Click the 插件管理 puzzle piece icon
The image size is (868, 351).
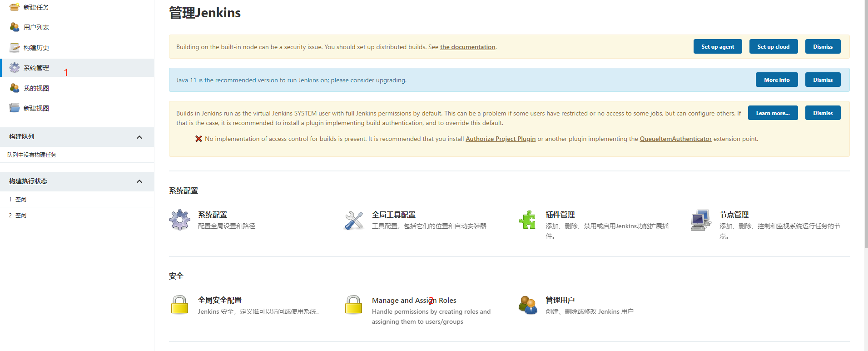coord(527,220)
